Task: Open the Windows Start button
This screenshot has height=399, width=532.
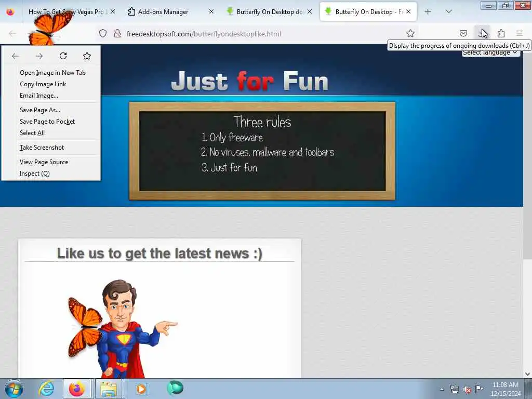Action: (x=14, y=389)
